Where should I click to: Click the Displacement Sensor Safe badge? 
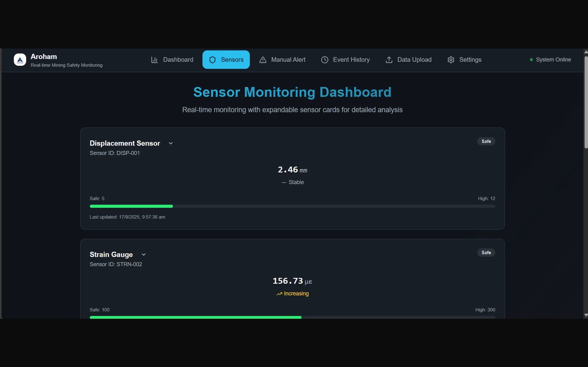(486, 141)
